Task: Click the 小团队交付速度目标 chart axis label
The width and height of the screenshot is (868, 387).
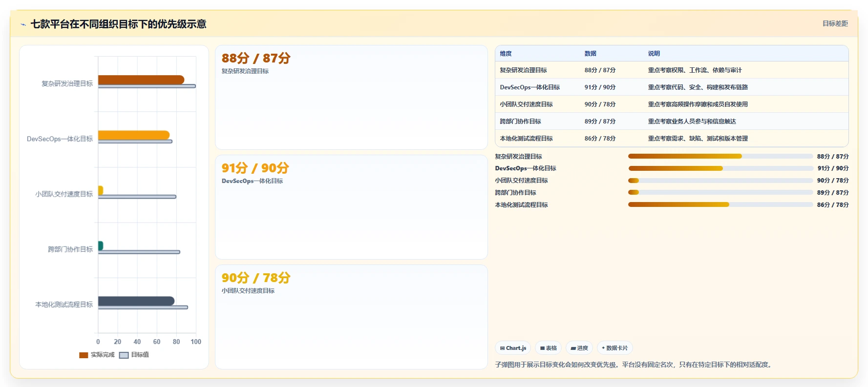Action: coord(64,194)
